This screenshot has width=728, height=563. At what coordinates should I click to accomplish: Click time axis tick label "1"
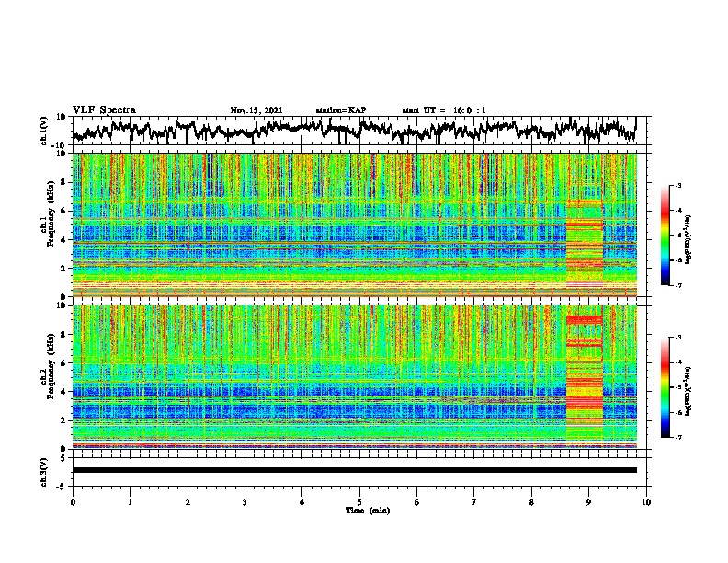[x=130, y=502]
